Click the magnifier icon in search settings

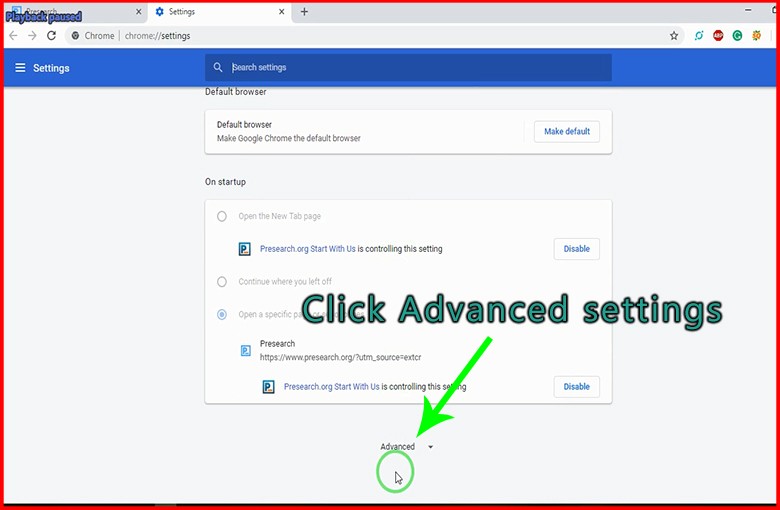pyautogui.click(x=218, y=67)
